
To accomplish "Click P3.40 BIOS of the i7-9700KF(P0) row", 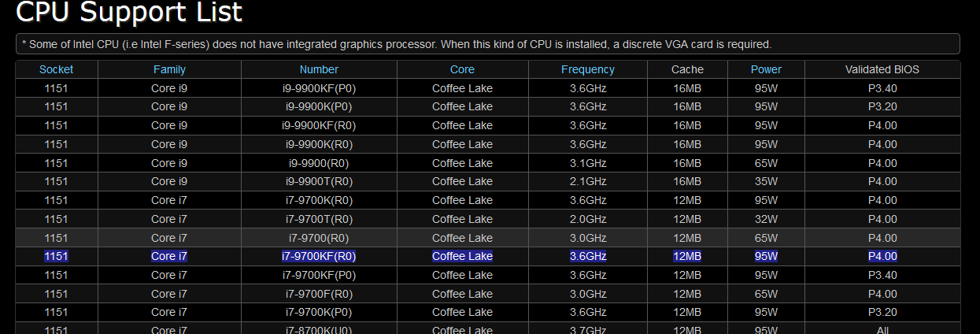I will coord(882,275).
